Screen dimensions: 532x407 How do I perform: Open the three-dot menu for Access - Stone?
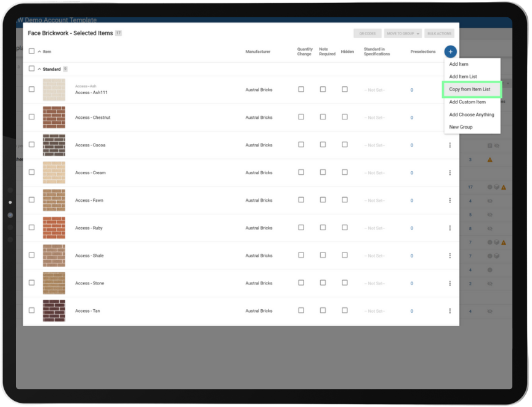(449, 283)
